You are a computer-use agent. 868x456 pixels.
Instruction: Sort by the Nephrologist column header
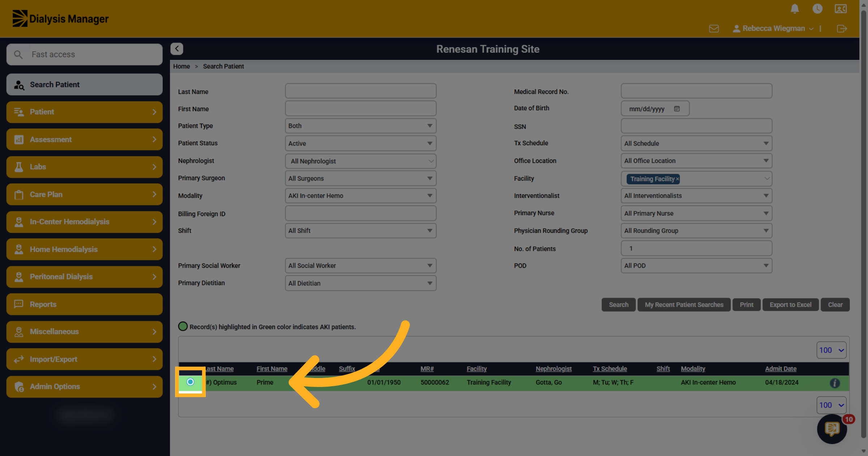pyautogui.click(x=554, y=369)
